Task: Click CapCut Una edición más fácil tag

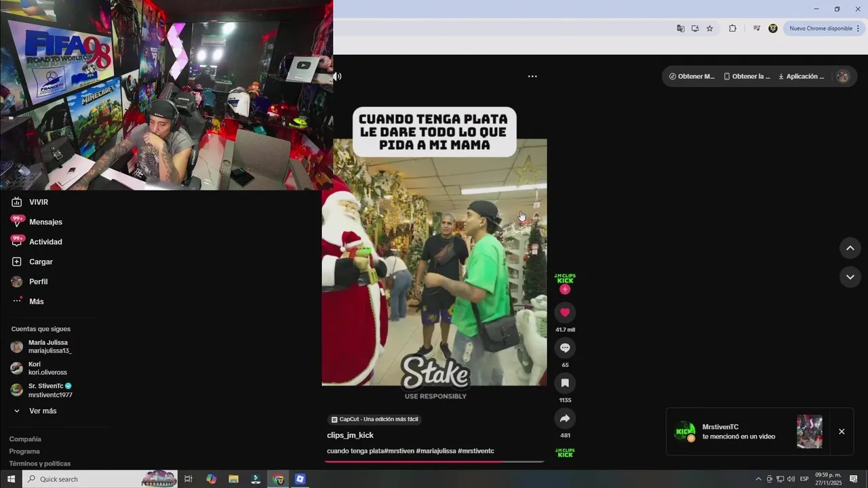Action: [375, 420]
